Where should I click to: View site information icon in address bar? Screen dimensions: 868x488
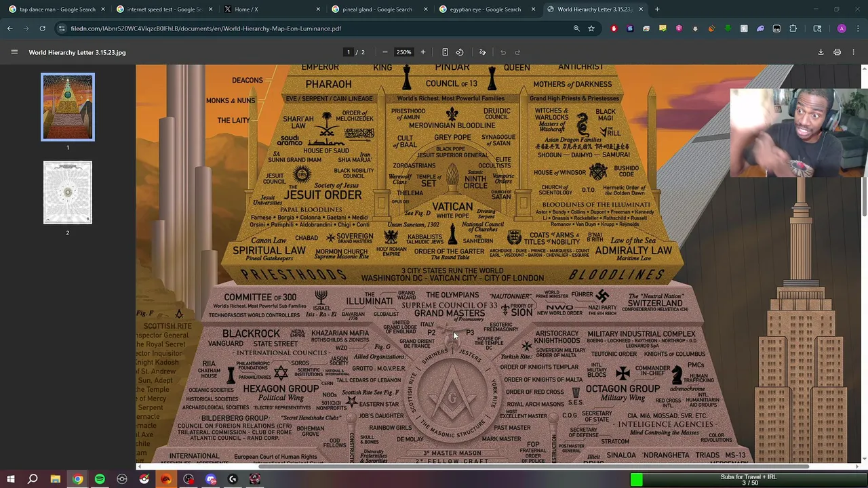point(62,28)
